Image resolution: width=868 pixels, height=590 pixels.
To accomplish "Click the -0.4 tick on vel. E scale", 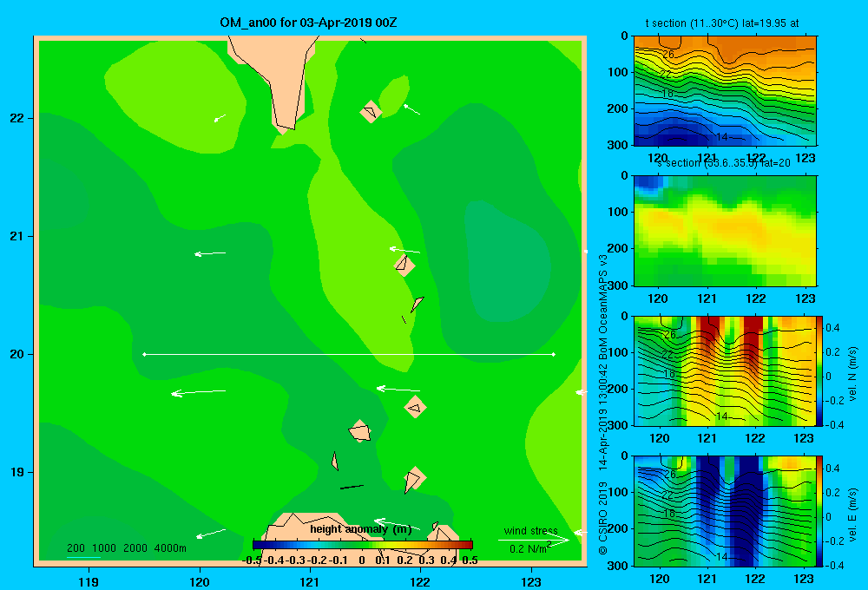I will pyautogui.click(x=835, y=565).
